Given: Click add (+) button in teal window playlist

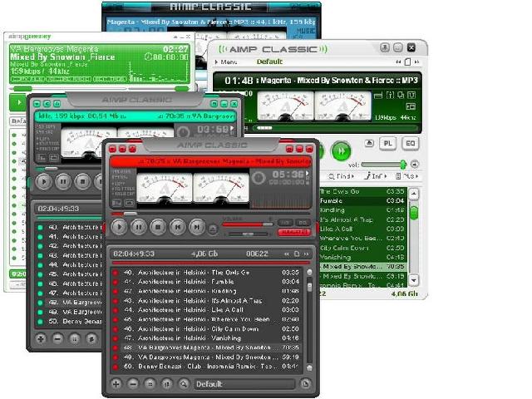Looking at the screenshot, I should (x=41, y=338).
